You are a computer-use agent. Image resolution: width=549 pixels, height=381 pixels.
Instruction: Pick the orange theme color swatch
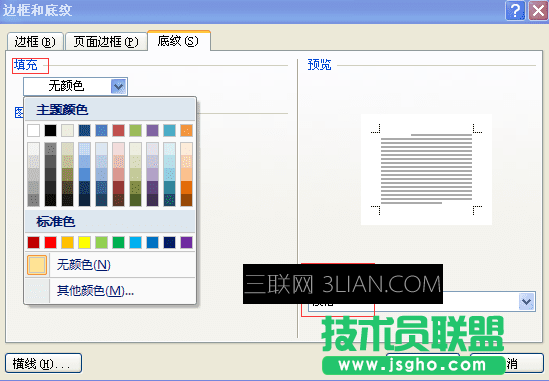tap(186, 131)
